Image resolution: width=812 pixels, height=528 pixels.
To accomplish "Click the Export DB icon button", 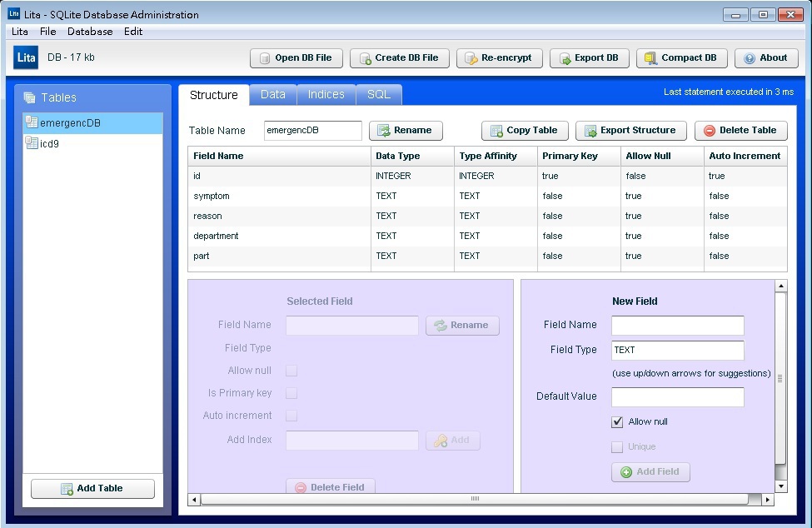I will coord(589,58).
